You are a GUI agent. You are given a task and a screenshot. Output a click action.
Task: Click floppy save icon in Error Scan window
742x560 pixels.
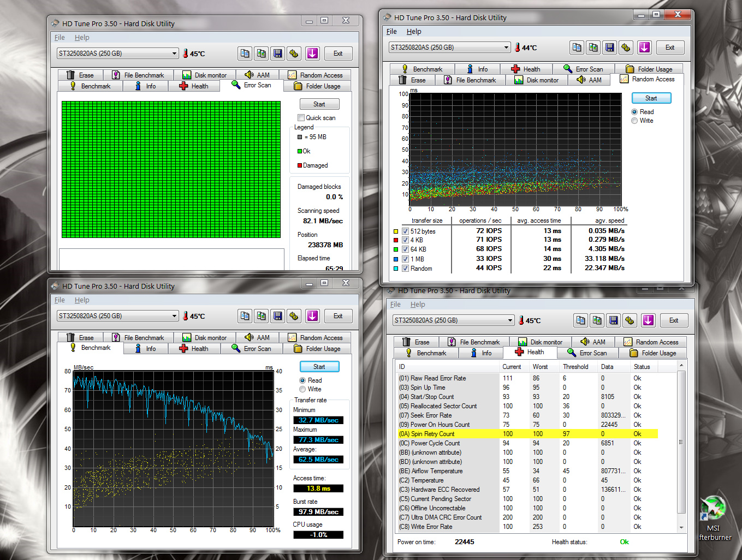pos(278,53)
